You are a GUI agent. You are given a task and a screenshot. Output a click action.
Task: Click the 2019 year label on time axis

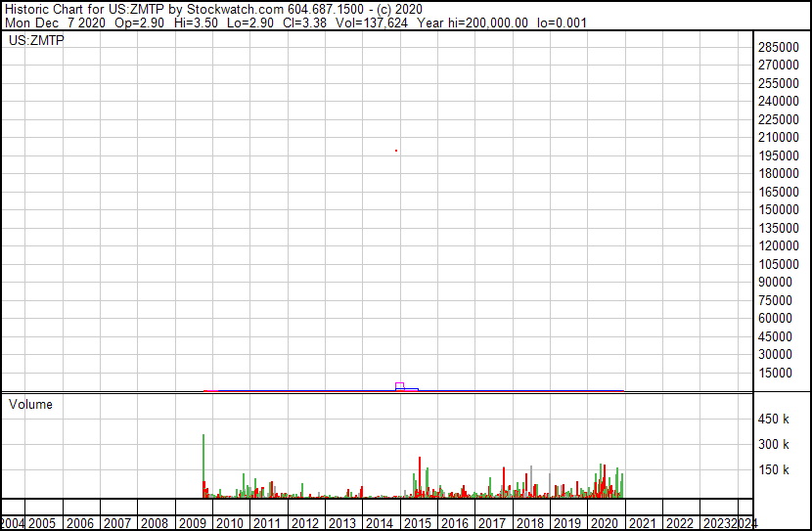click(567, 523)
